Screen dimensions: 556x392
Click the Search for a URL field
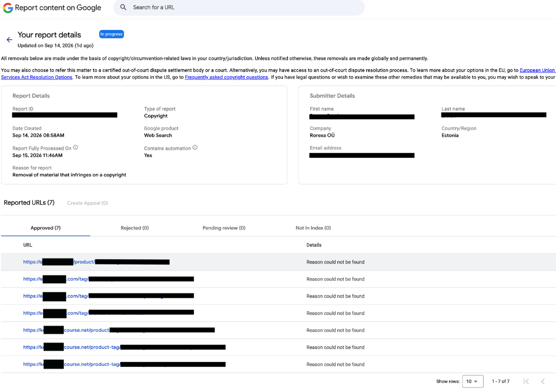(x=239, y=8)
